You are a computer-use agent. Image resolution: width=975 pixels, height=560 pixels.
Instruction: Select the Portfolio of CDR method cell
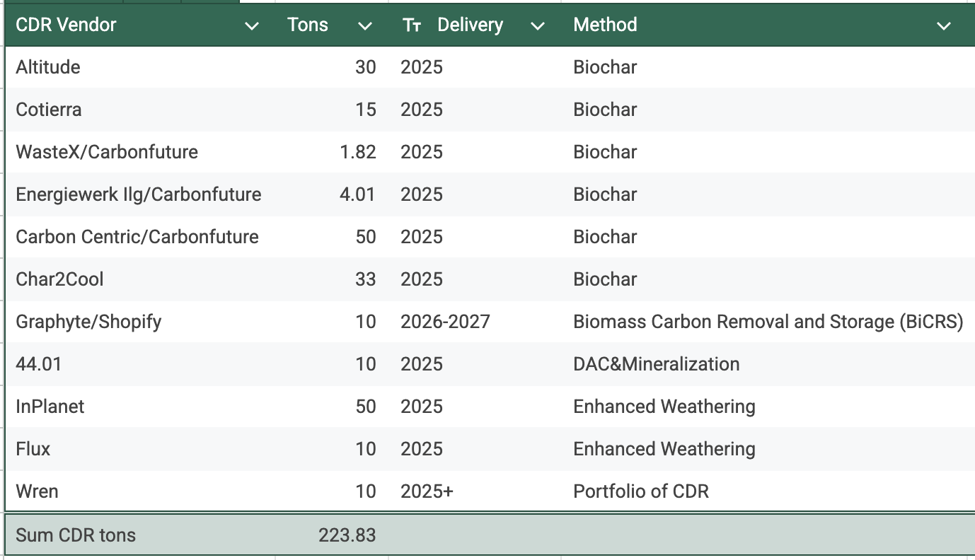(x=768, y=491)
